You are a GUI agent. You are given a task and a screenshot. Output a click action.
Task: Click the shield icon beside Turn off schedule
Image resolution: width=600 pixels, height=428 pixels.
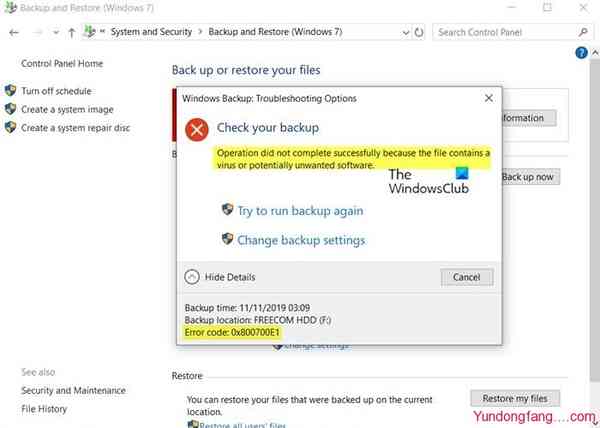coord(11,91)
